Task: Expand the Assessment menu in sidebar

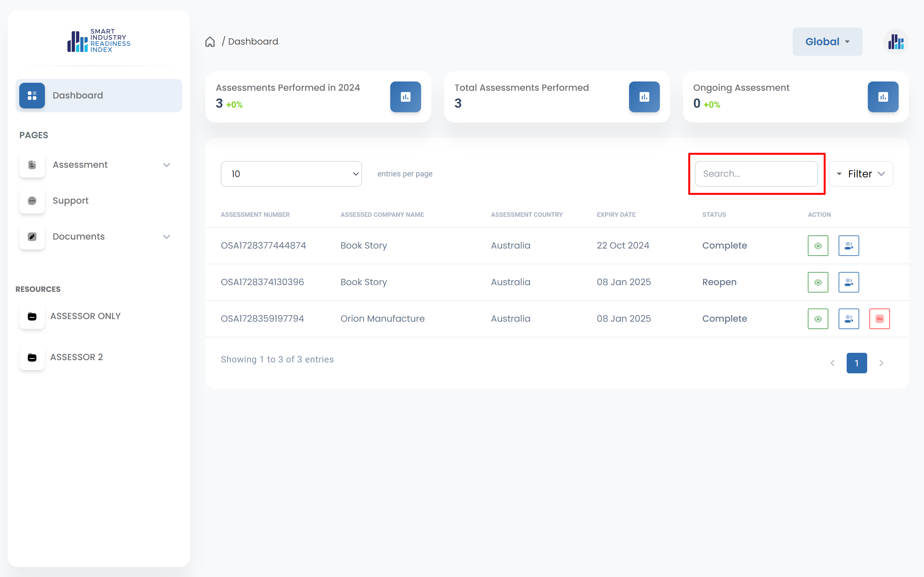Action: 99,165
